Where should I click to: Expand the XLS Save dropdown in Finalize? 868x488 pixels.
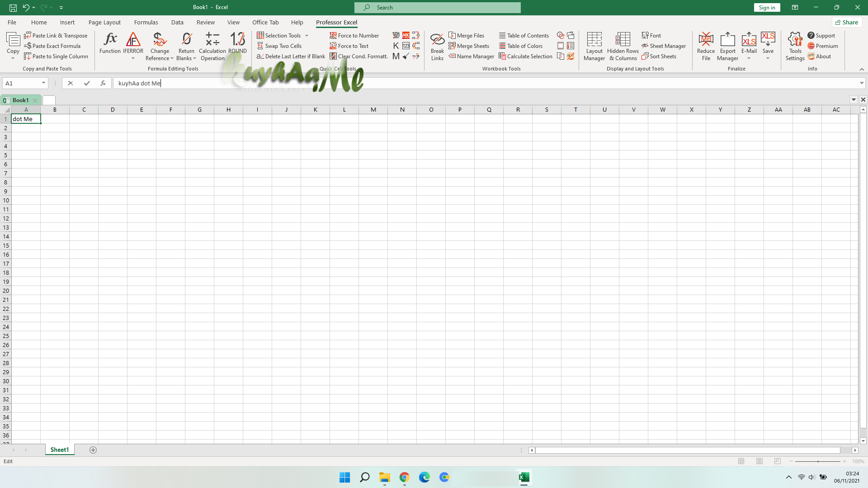(x=768, y=58)
